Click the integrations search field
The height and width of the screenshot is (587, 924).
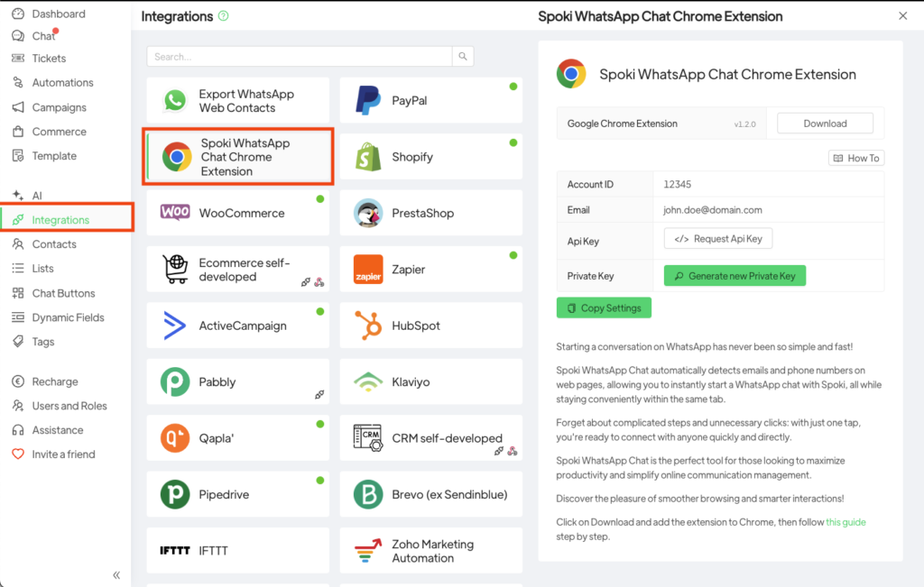click(300, 57)
